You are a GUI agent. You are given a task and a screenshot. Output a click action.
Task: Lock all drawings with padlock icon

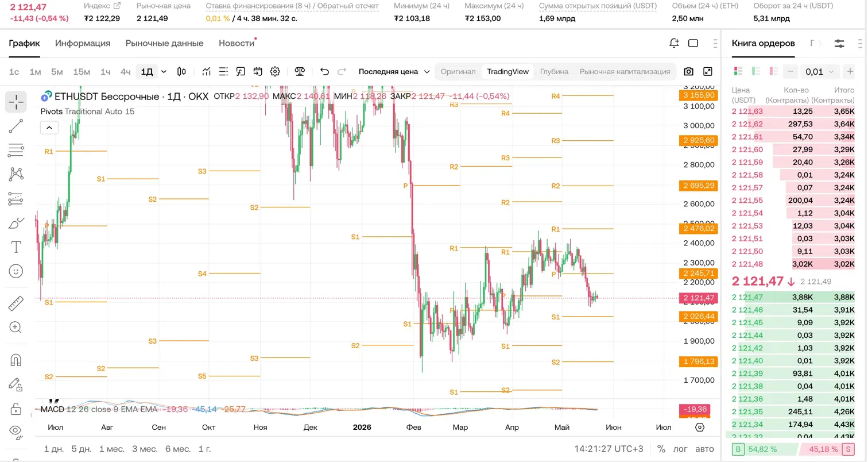pyautogui.click(x=16, y=409)
